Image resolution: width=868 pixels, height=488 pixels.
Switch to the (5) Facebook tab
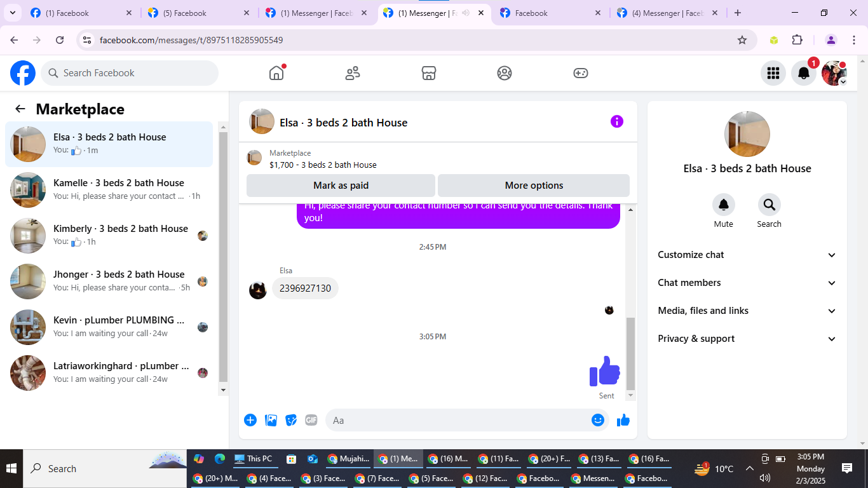(199, 13)
